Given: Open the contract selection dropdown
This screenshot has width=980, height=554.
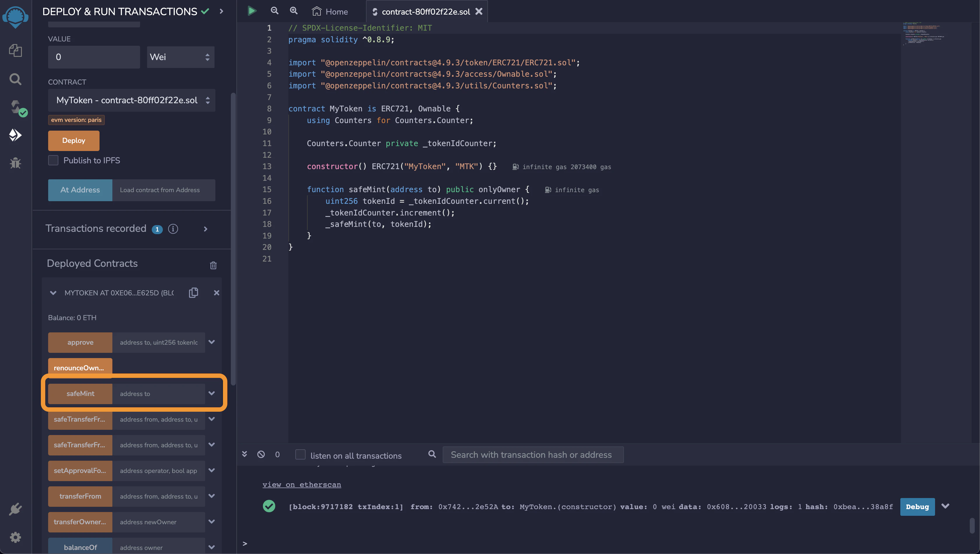Looking at the screenshot, I should 131,100.
